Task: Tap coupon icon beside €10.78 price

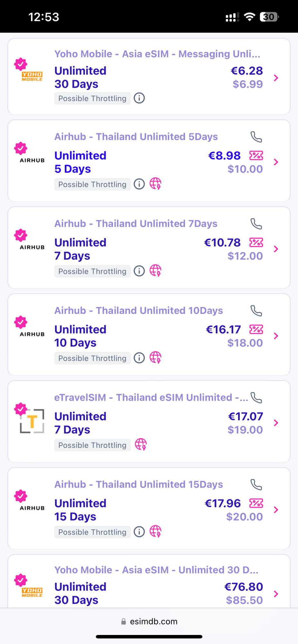Action: [x=256, y=242]
